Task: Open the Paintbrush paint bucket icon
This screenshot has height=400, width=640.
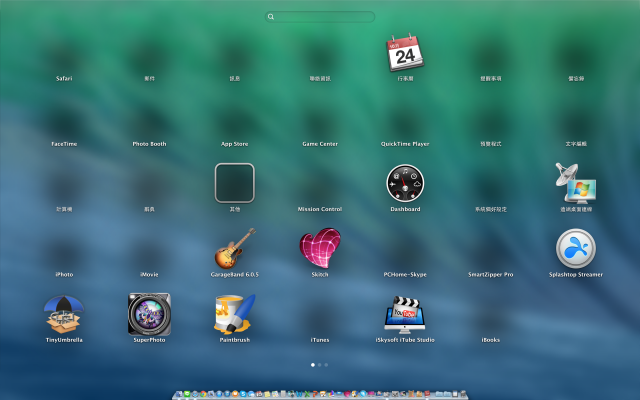Action: [x=235, y=314]
